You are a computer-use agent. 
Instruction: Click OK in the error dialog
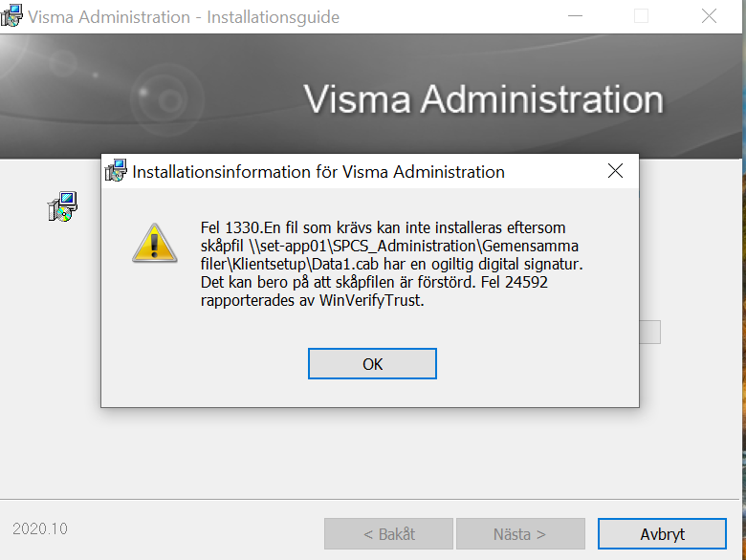(372, 364)
